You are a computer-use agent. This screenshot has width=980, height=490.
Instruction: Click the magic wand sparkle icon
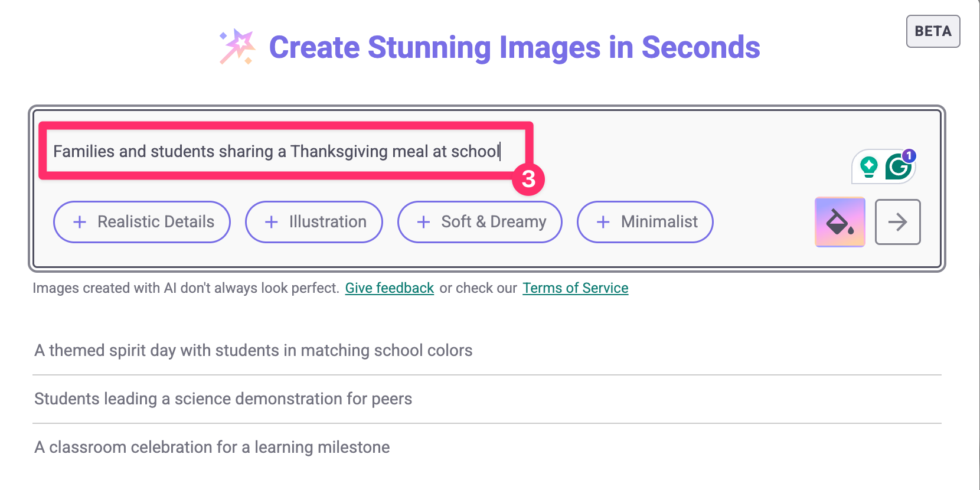pos(237,46)
